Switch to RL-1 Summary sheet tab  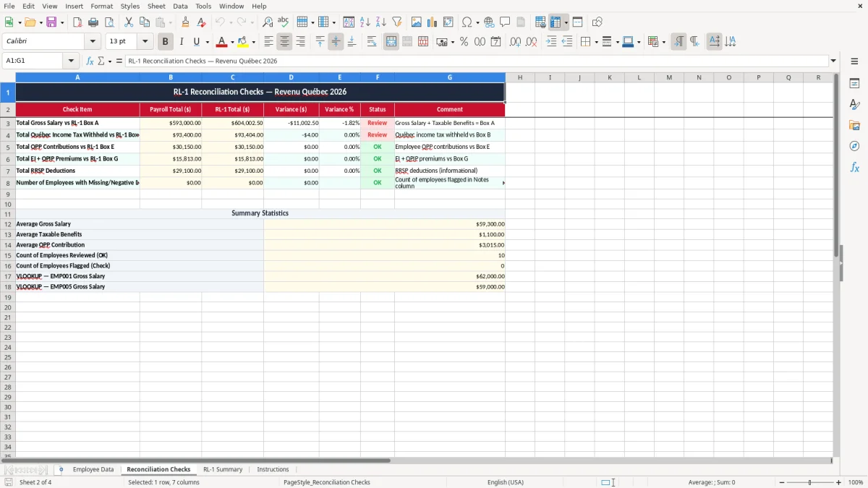pyautogui.click(x=223, y=470)
